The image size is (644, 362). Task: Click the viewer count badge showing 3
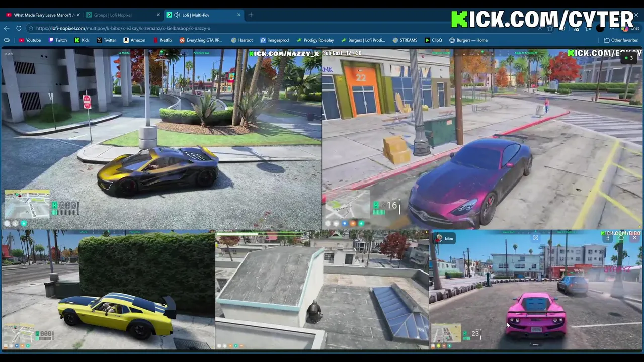pos(628,58)
